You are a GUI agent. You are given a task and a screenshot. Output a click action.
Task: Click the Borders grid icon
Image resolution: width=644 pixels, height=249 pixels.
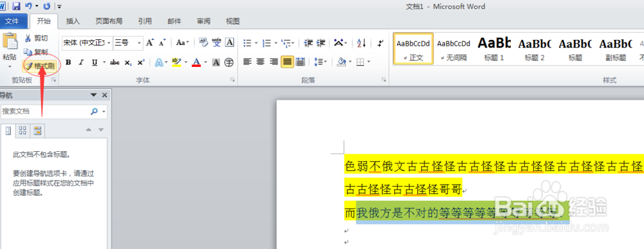[x=360, y=62]
